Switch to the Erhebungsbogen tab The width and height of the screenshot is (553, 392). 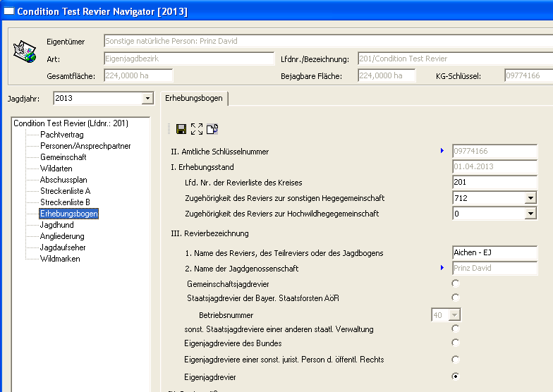pos(193,98)
